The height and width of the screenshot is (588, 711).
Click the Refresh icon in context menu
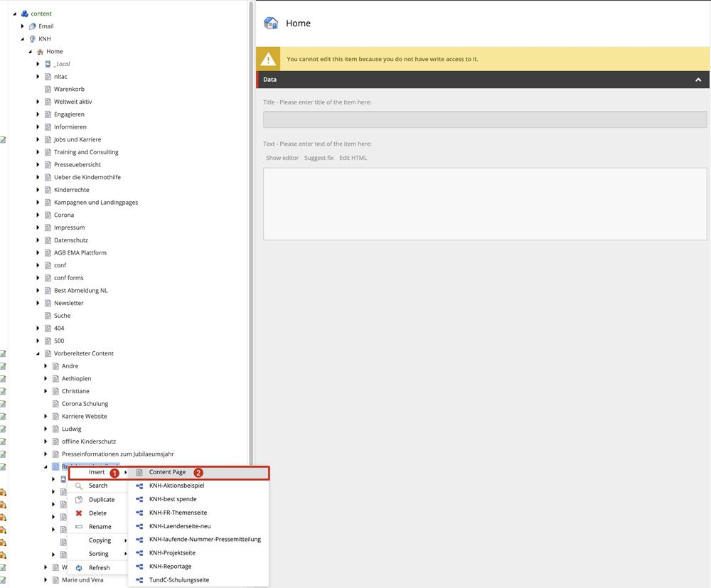point(79,568)
